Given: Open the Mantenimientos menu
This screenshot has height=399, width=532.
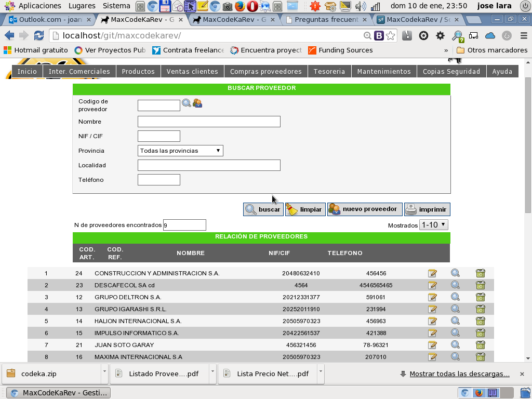Looking at the screenshot, I should point(384,71).
